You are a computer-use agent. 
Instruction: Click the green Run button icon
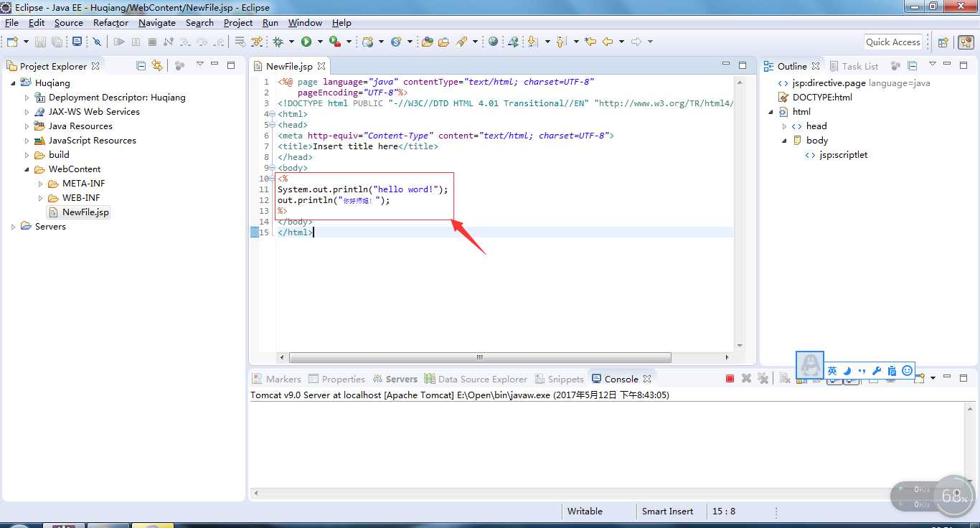click(306, 42)
